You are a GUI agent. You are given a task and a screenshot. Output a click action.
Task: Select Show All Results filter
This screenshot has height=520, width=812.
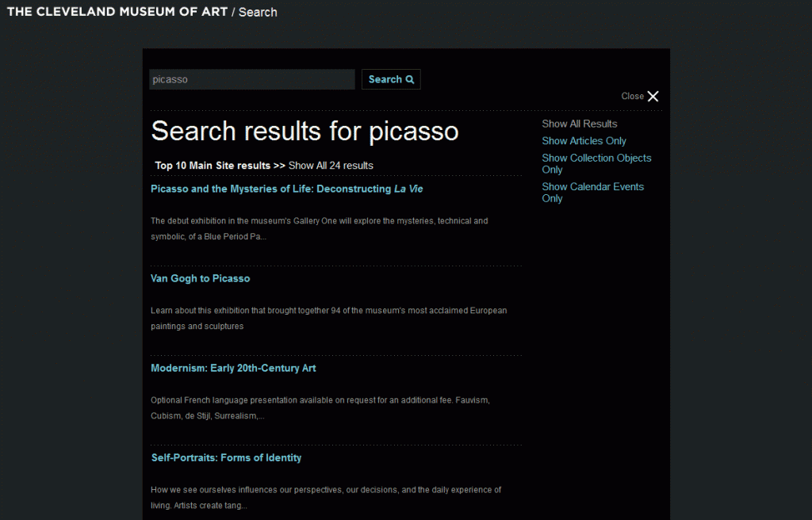tap(580, 124)
